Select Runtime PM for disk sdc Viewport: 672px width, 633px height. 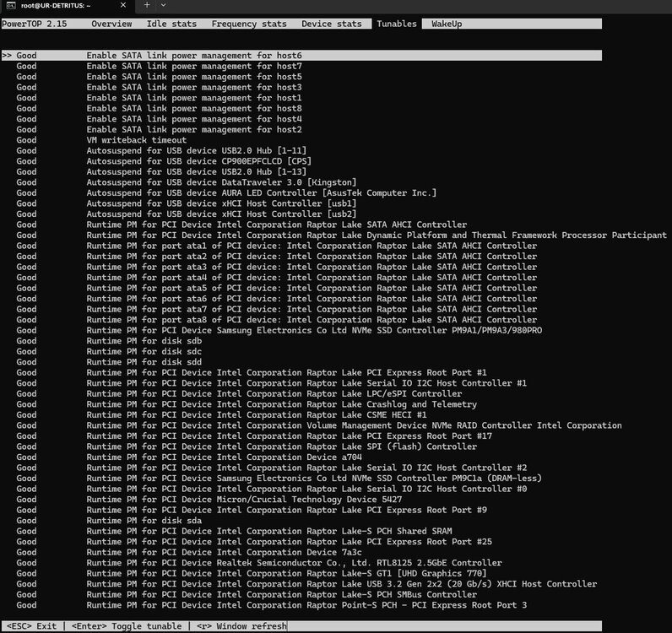[109, 351]
